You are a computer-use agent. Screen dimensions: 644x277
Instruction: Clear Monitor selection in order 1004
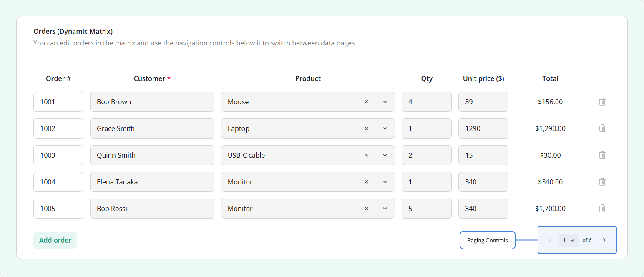(x=367, y=182)
